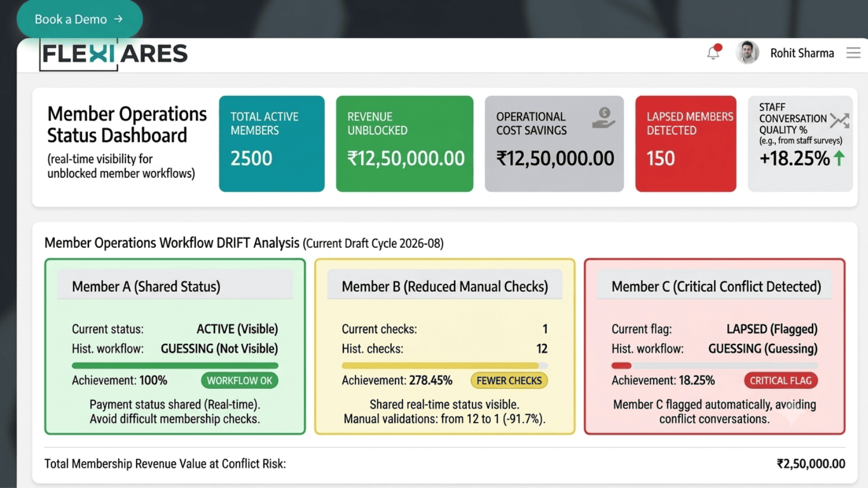Click the Hist. checks value 12
Viewport: 868px width, 488px height.
542,349
